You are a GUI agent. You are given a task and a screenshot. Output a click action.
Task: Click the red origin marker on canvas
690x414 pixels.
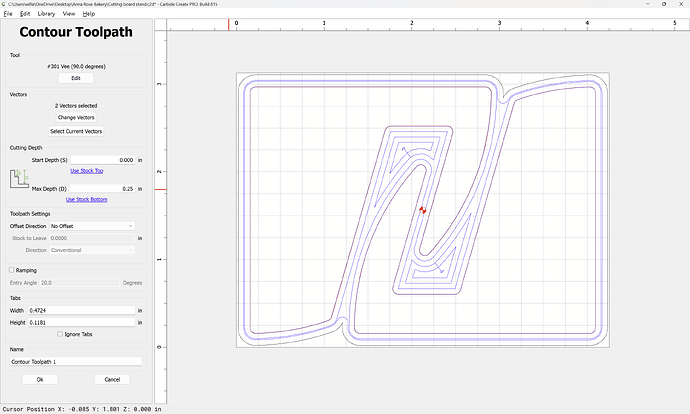click(x=422, y=210)
